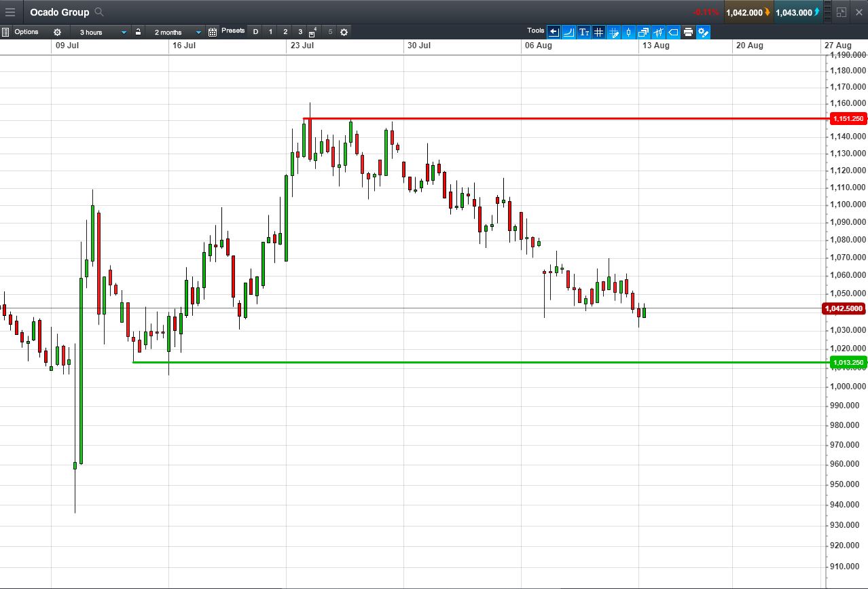868x589 pixels.
Task: Click the back arrow tool
Action: pyautogui.click(x=554, y=32)
